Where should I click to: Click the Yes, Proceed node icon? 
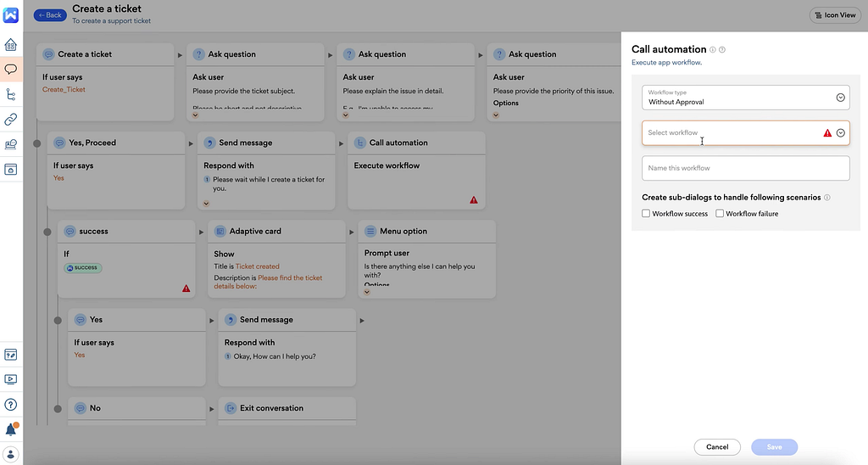59,143
